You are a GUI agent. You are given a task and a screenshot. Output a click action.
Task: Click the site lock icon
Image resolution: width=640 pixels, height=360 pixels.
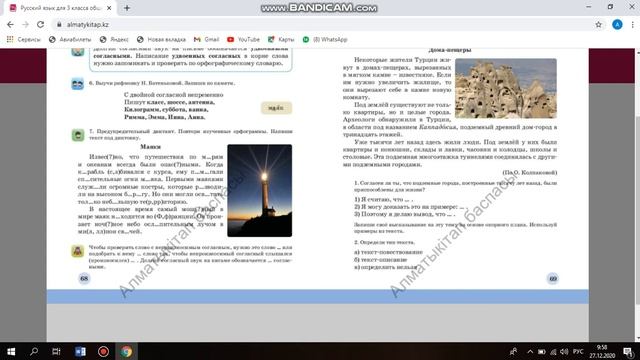(59, 24)
